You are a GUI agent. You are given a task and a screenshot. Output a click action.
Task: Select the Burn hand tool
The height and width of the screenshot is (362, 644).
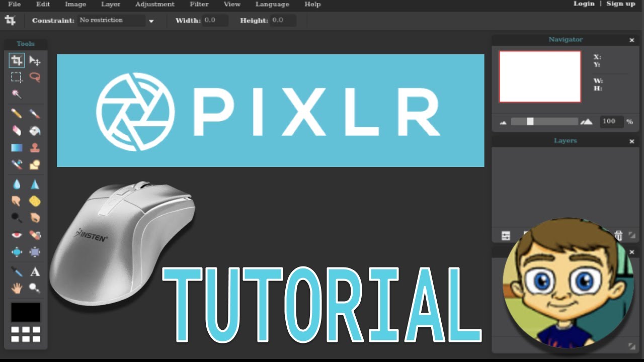pos(35,218)
